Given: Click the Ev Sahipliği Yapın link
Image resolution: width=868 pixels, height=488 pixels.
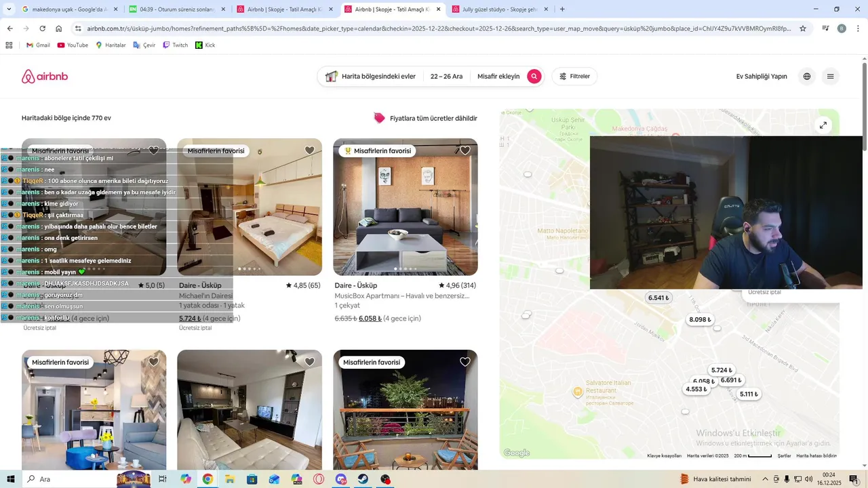Looking at the screenshot, I should [x=762, y=77].
